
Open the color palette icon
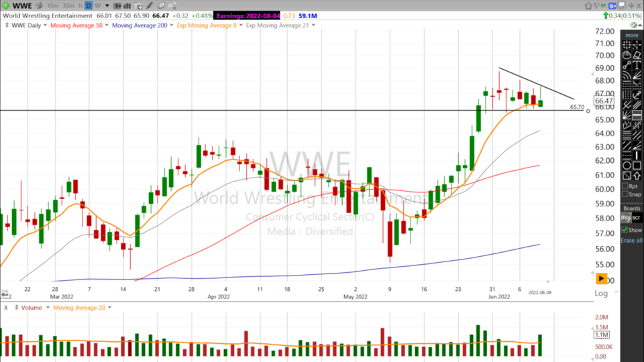633,25
